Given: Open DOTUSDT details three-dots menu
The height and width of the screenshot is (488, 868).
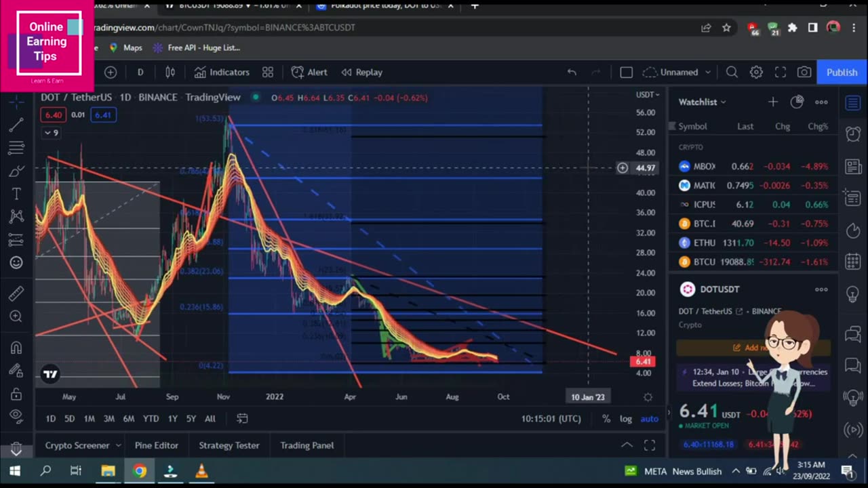Looking at the screenshot, I should (821, 289).
